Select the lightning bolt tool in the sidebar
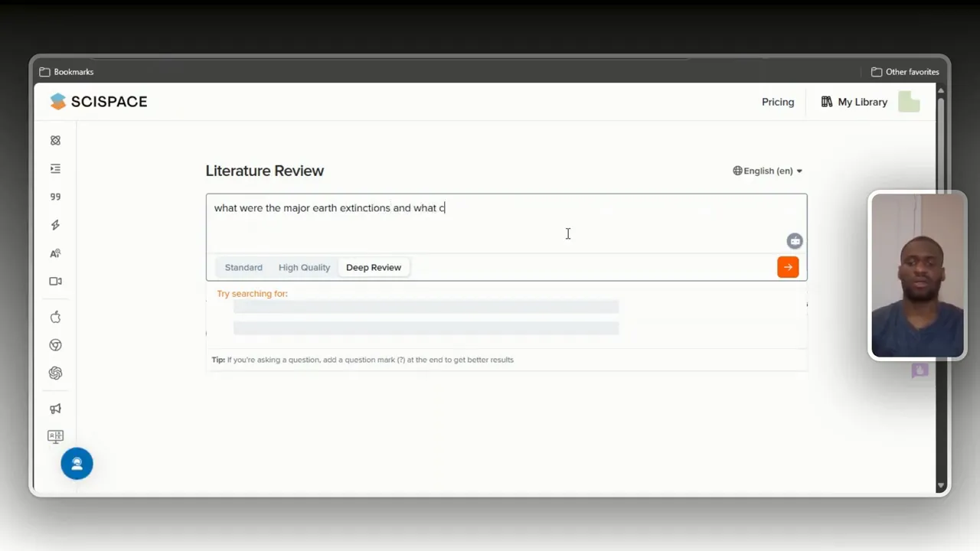The image size is (980, 551). pos(55,224)
